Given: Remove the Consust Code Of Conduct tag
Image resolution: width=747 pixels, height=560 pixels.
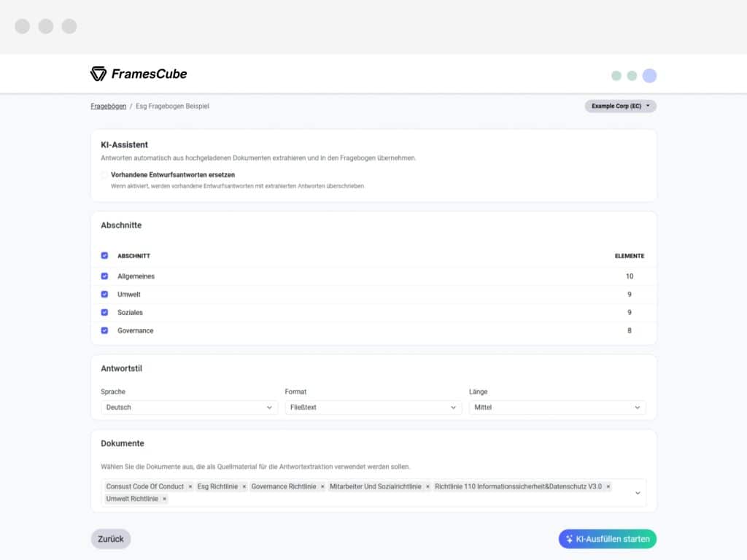Looking at the screenshot, I should point(190,486).
